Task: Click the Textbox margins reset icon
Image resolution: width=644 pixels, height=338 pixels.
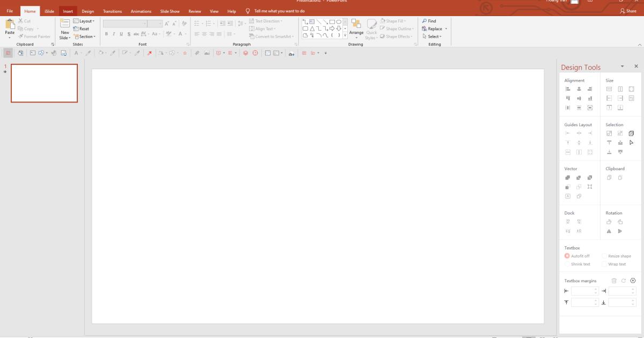Action: click(x=624, y=281)
